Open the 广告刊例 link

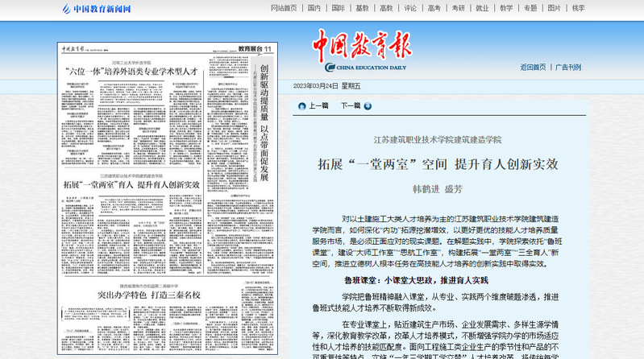coord(568,68)
